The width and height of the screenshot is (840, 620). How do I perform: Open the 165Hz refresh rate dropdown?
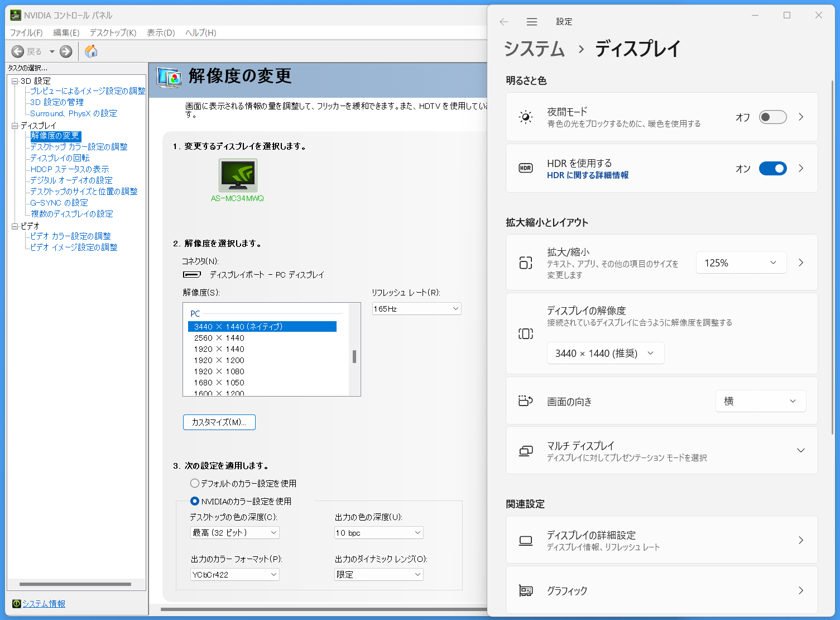point(417,308)
